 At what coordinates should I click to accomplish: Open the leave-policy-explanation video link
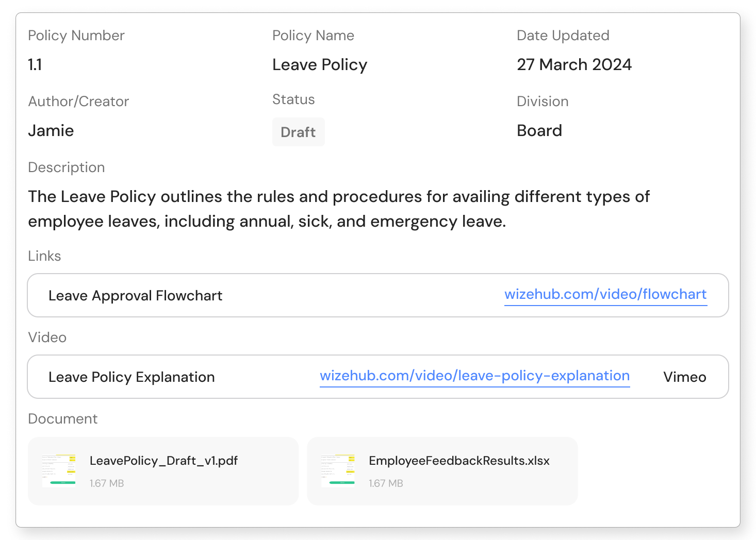pos(474,376)
